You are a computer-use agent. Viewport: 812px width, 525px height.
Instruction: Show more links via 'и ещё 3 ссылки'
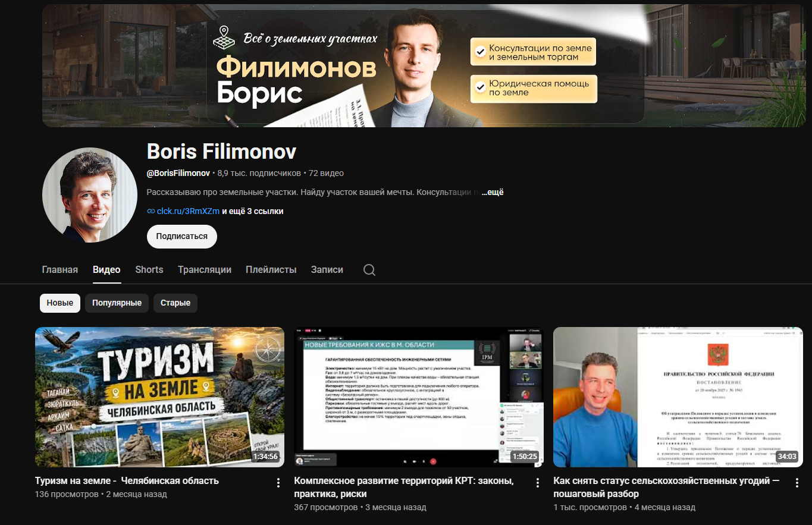click(253, 211)
